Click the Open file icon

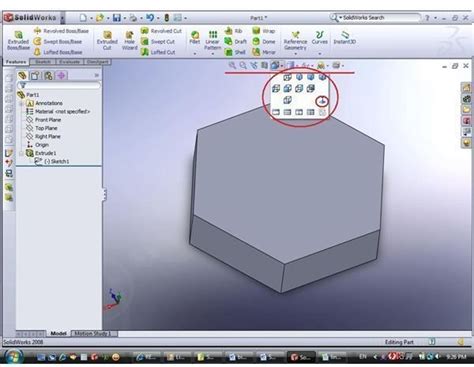[99, 18]
